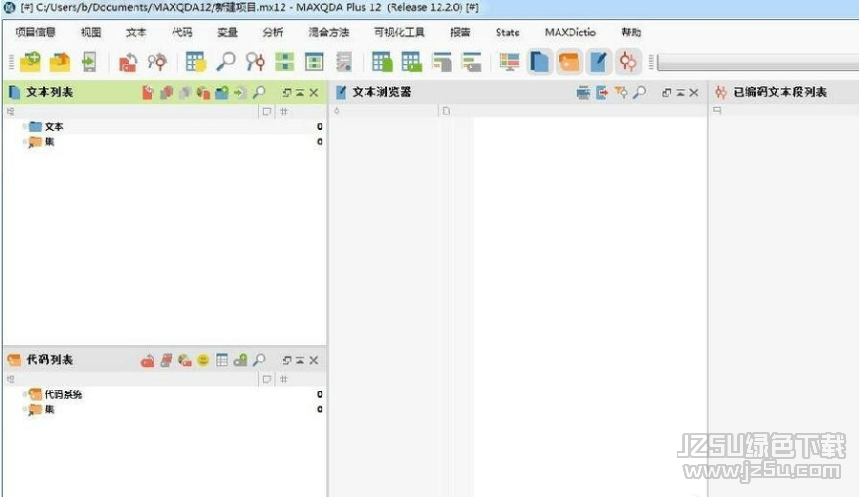Image resolution: width=859 pixels, height=497 pixels.
Task: Open the 分析 menu
Action: (x=273, y=32)
